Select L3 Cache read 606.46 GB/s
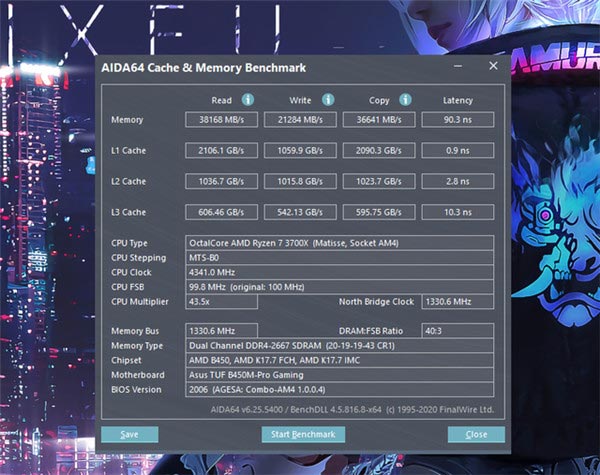 click(222, 212)
